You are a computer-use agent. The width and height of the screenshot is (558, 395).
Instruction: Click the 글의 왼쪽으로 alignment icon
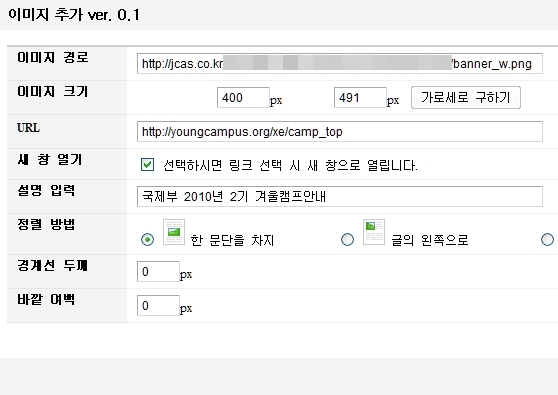click(374, 232)
